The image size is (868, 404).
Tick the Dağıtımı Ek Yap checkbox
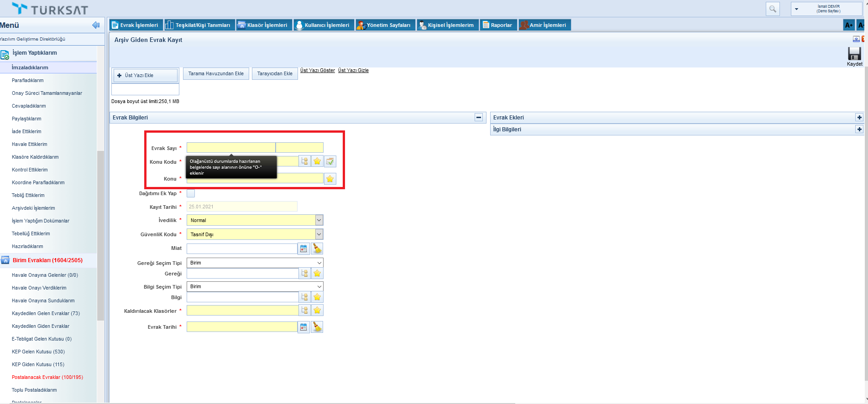coord(191,193)
